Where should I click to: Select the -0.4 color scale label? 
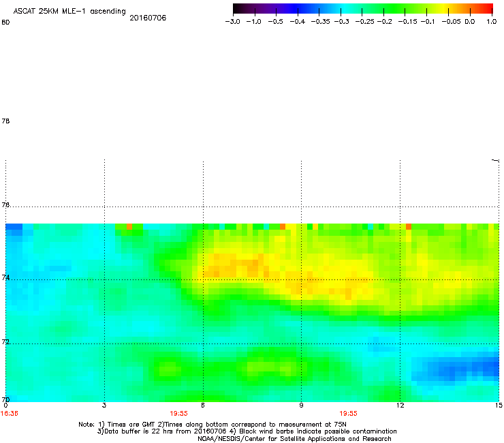(x=298, y=22)
